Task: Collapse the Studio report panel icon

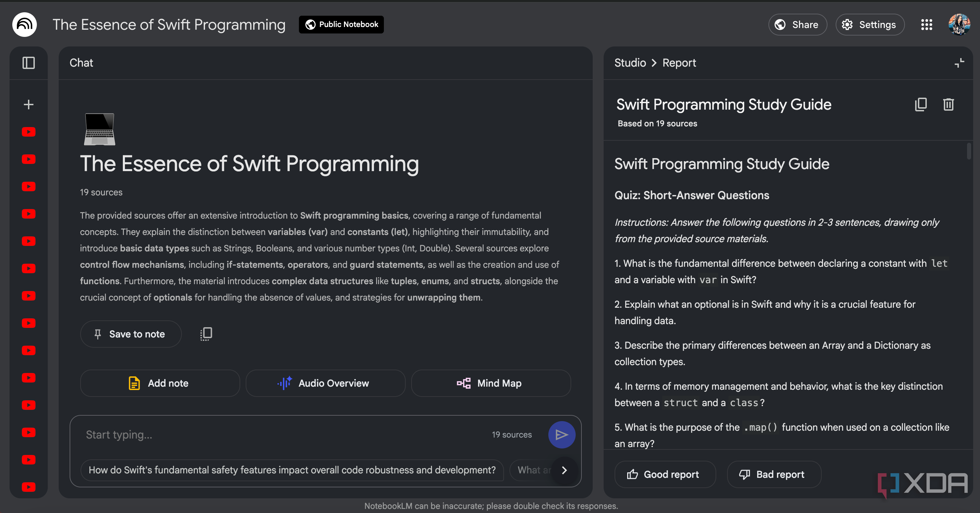Action: (959, 63)
